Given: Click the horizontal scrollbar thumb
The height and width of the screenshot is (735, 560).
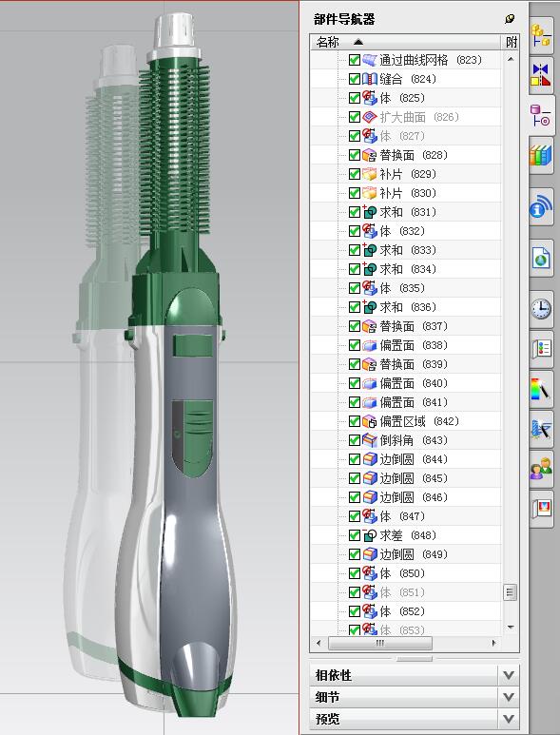Looking at the screenshot, I should 380,643.
